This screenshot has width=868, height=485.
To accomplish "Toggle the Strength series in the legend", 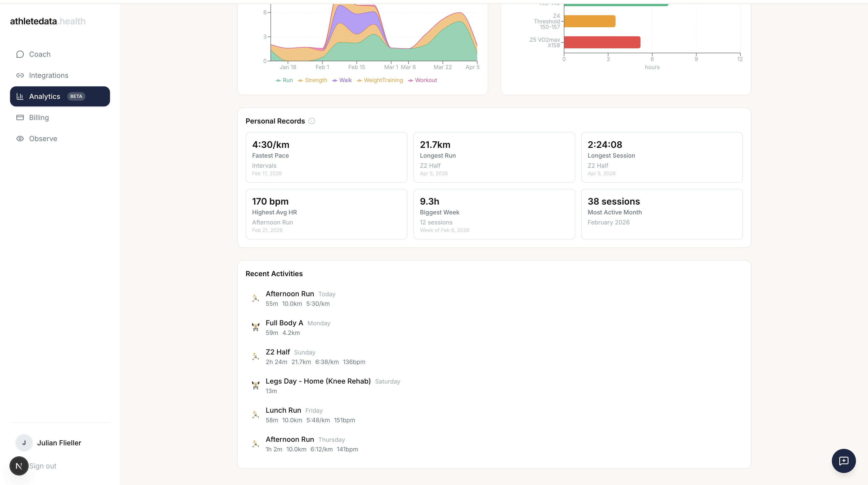I will [x=312, y=80].
